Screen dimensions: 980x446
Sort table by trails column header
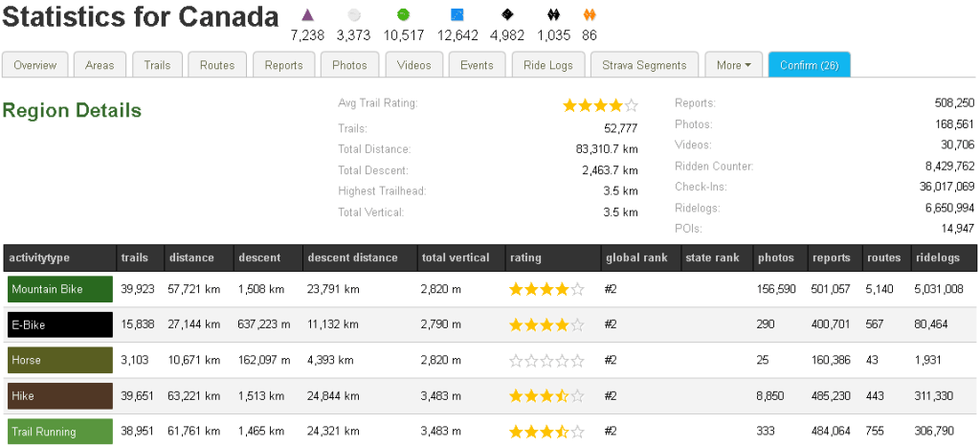click(x=134, y=257)
